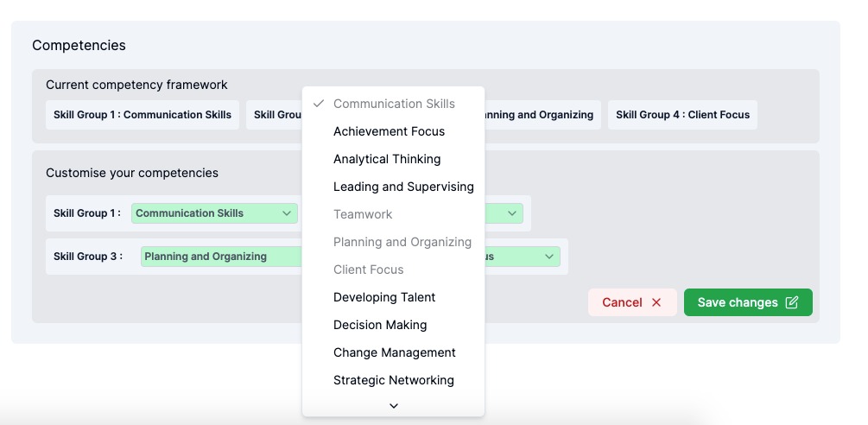
Task: Click the pencil icon in Save changes
Action: pyautogui.click(x=792, y=302)
